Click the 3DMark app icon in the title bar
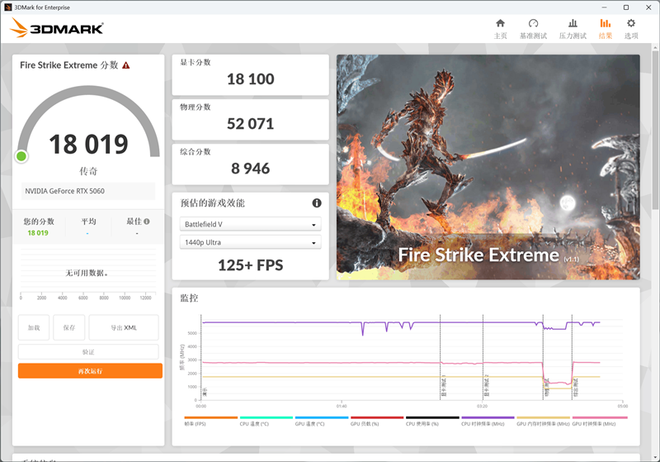 [8, 7]
